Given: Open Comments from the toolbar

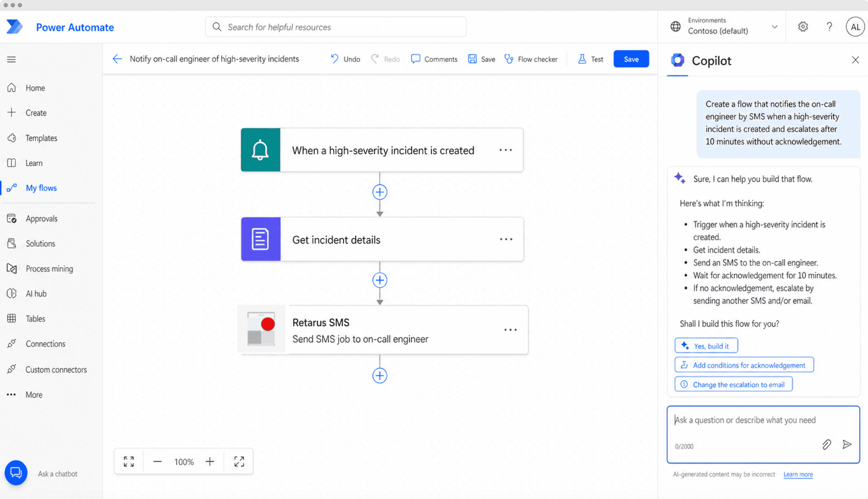Looking at the screenshot, I should coord(434,59).
